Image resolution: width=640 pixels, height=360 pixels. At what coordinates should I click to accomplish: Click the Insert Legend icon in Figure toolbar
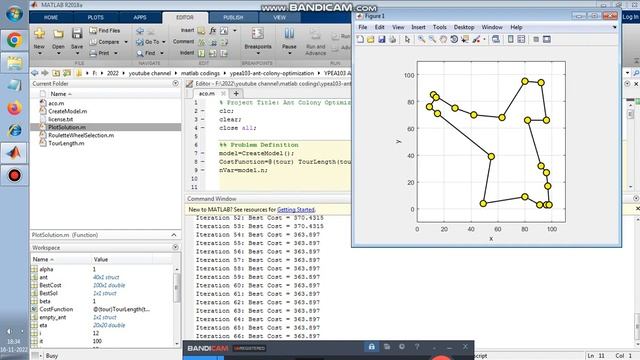pos(521,39)
